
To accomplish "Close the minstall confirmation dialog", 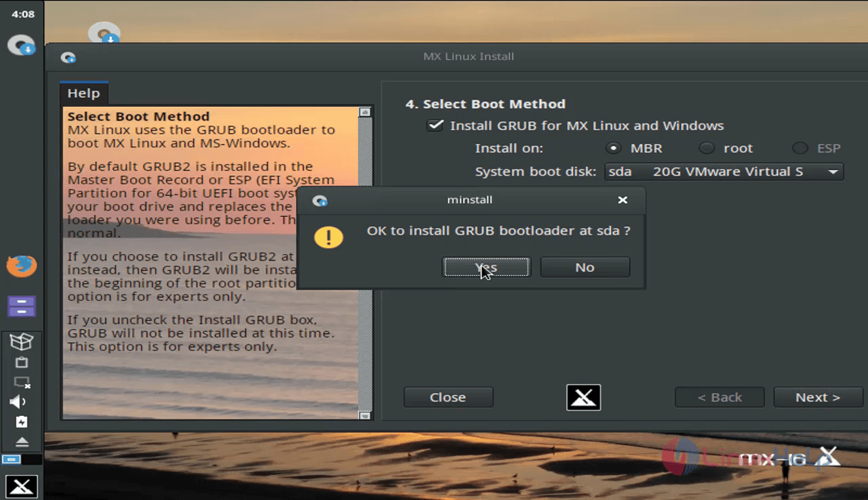I will 623,200.
